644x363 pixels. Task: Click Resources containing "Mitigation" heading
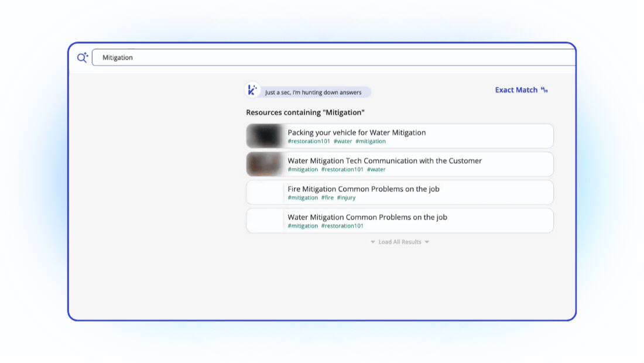coord(305,112)
